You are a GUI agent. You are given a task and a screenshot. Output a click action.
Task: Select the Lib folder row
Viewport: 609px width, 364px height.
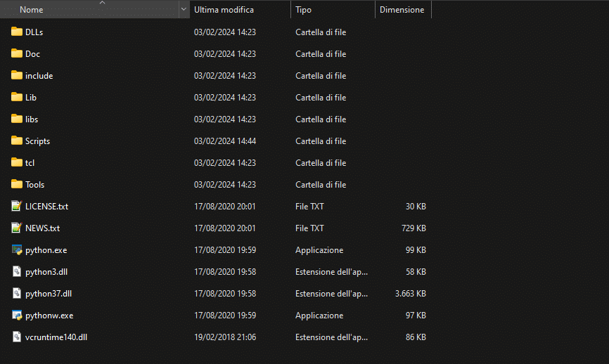217,98
